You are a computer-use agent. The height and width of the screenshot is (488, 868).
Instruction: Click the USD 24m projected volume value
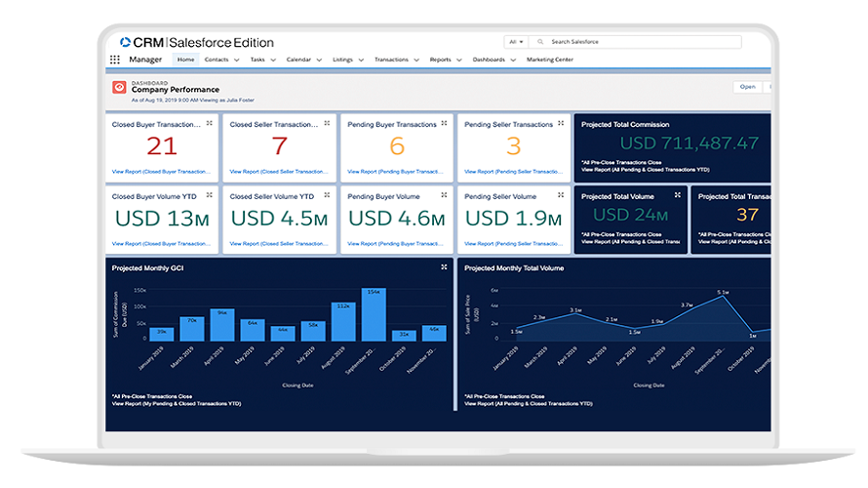click(630, 215)
